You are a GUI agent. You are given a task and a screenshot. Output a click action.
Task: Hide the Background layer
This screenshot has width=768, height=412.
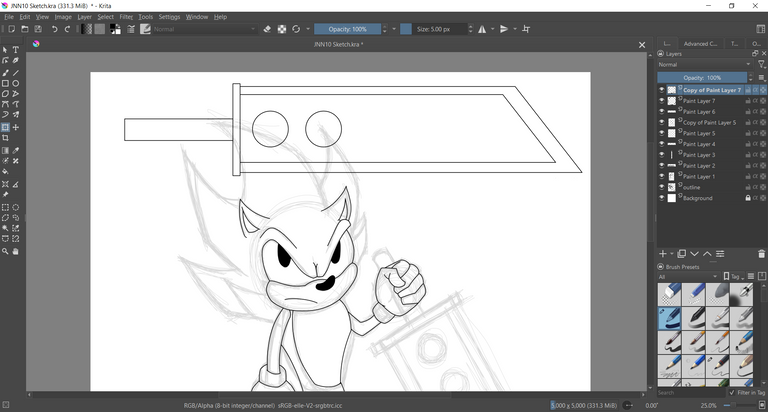(662, 198)
